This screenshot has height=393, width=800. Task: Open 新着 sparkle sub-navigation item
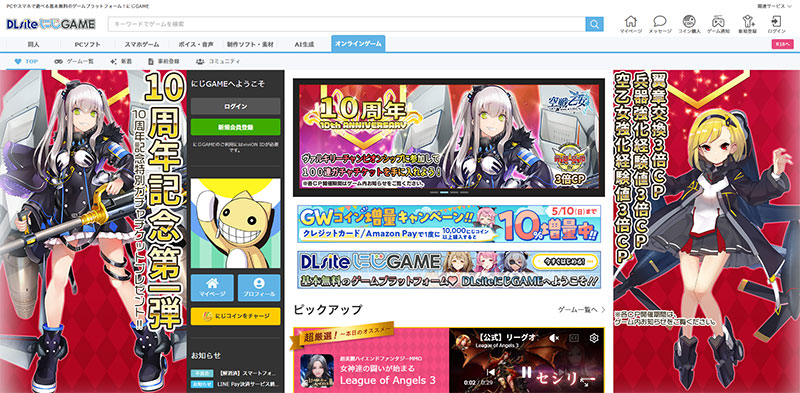point(121,61)
